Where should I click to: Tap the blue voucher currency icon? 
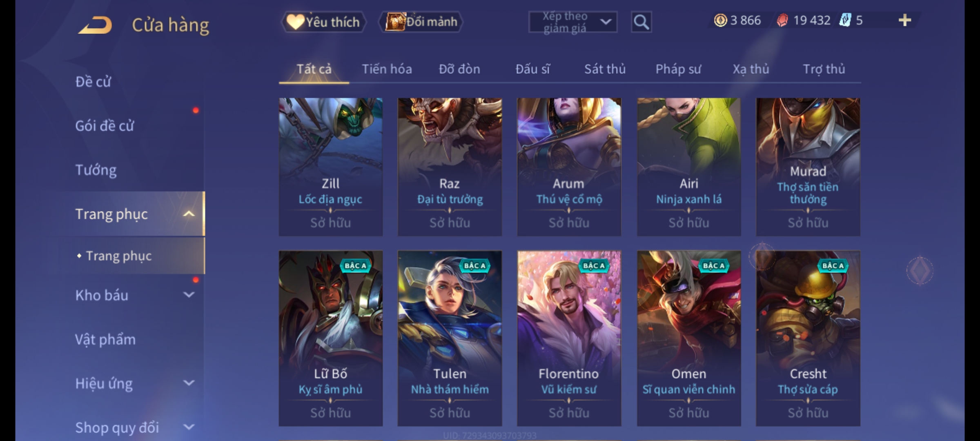tap(845, 20)
